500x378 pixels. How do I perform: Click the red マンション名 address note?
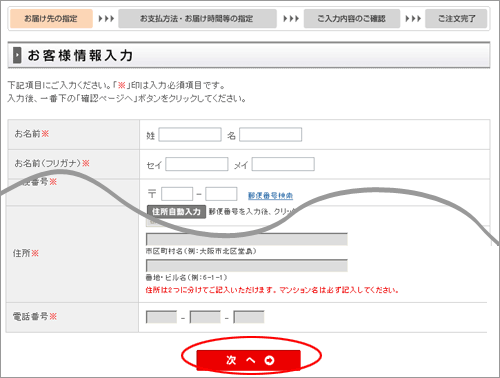coord(272,290)
